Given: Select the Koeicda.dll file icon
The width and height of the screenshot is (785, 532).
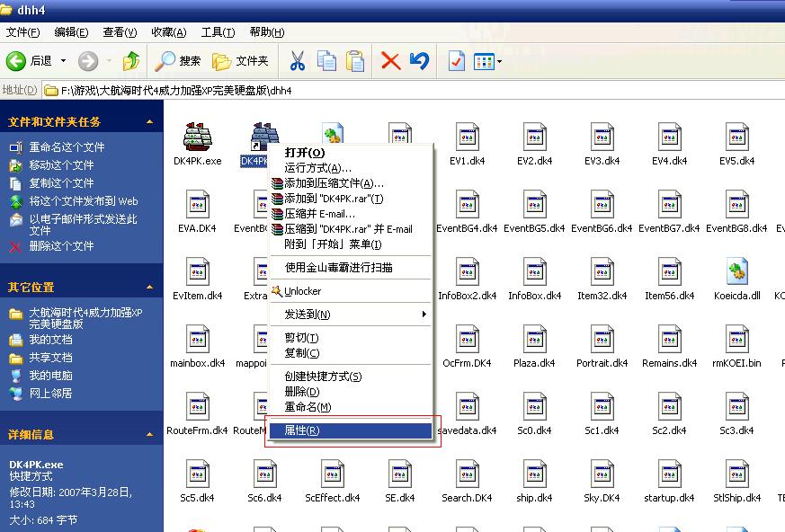Looking at the screenshot, I should 737,272.
